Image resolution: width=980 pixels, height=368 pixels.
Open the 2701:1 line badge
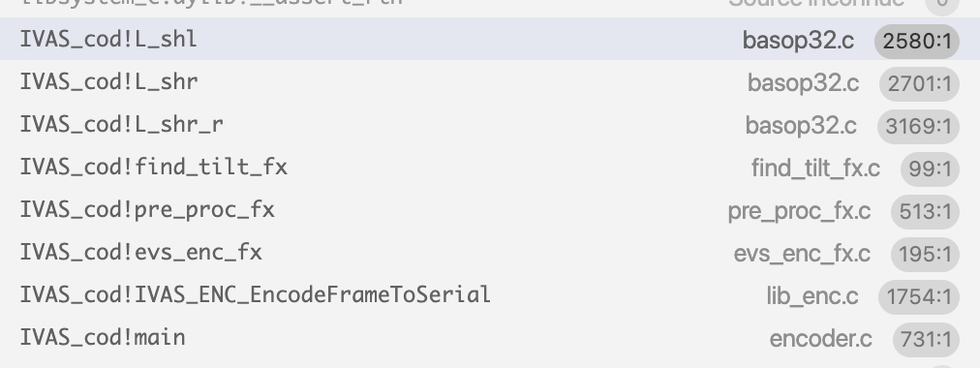(919, 83)
